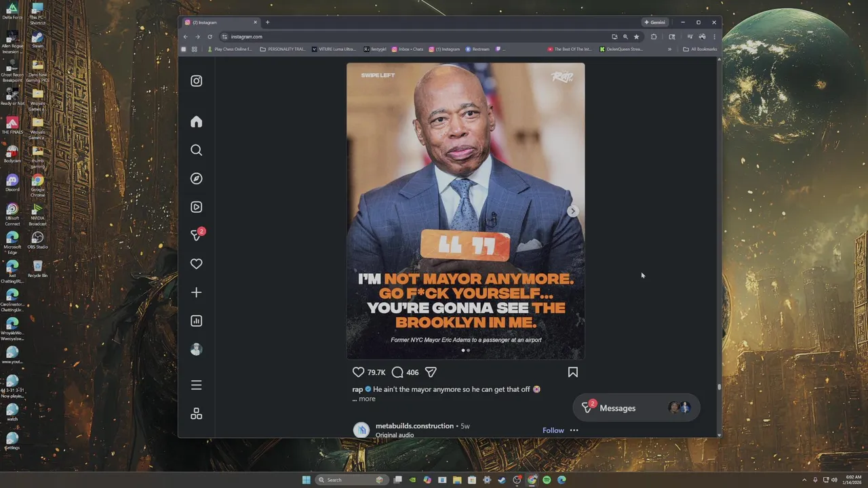Image resolution: width=868 pixels, height=488 pixels.
Task: Click the Instagram logo in sidebar
Action: point(196,81)
